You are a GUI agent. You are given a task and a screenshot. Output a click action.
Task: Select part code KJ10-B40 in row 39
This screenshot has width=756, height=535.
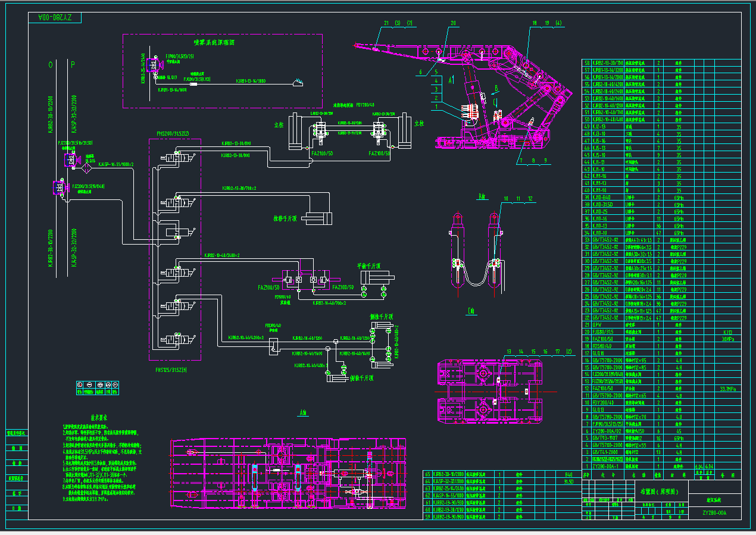[x=602, y=198]
